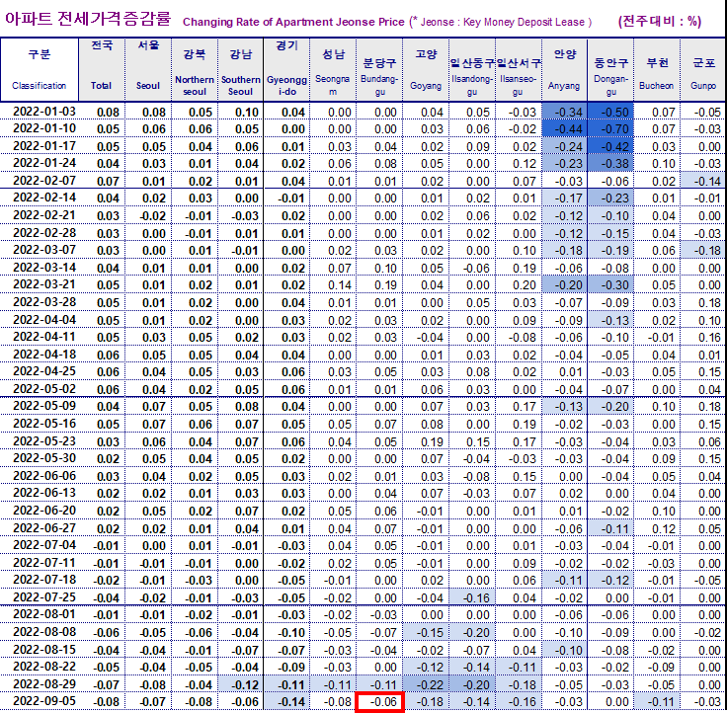Select the date cell 2022-01-24
This screenshot has height=713, width=728.
[x=40, y=163]
